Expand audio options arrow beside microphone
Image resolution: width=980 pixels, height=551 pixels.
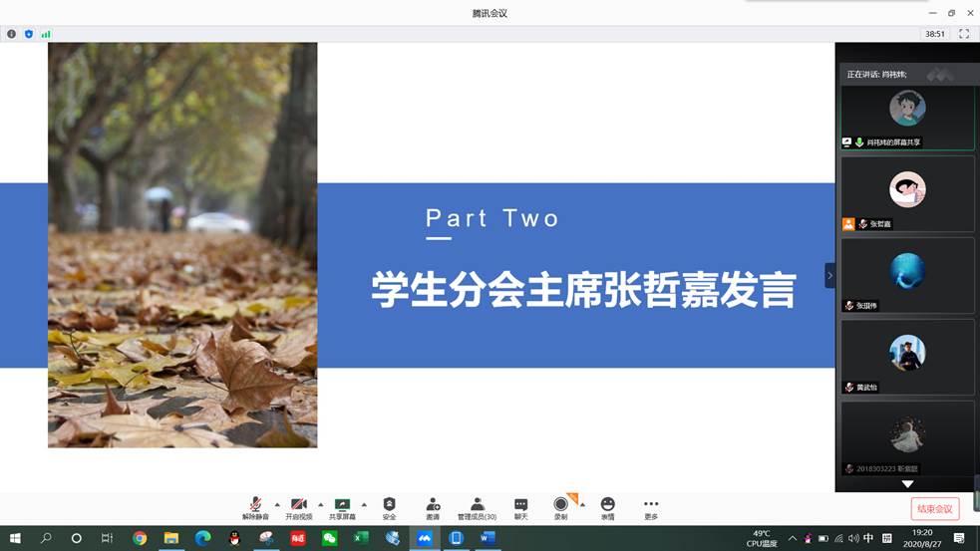[x=276, y=504]
